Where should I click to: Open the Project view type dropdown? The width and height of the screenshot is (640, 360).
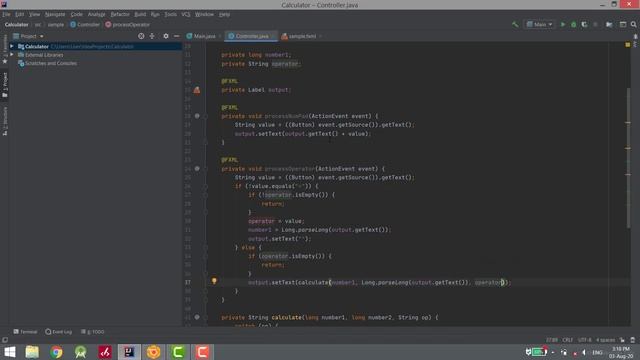tap(28, 36)
